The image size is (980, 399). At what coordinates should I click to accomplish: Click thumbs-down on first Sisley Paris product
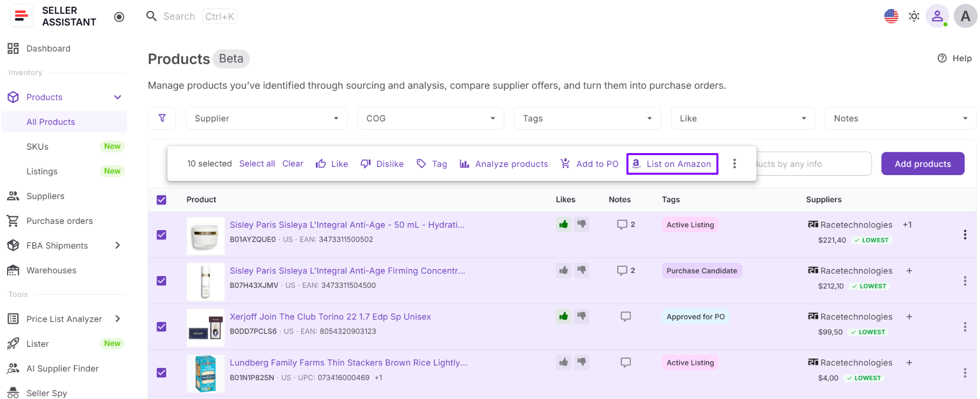pyautogui.click(x=581, y=224)
